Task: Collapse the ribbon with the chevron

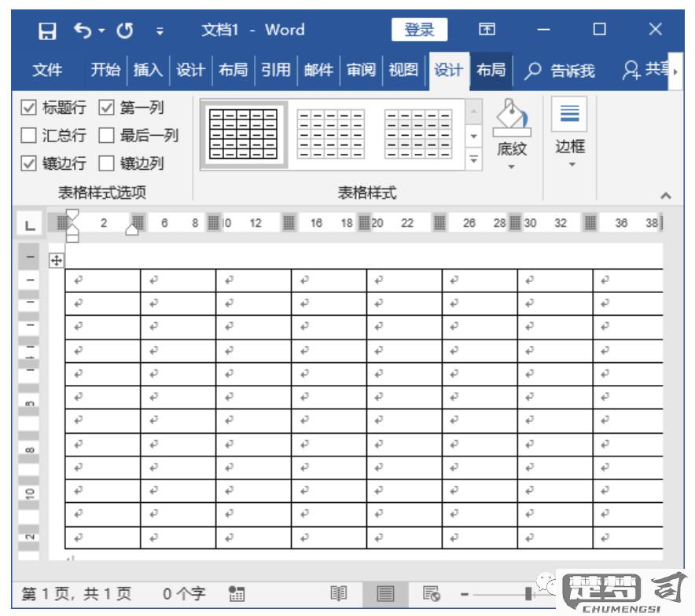Action: point(666,196)
